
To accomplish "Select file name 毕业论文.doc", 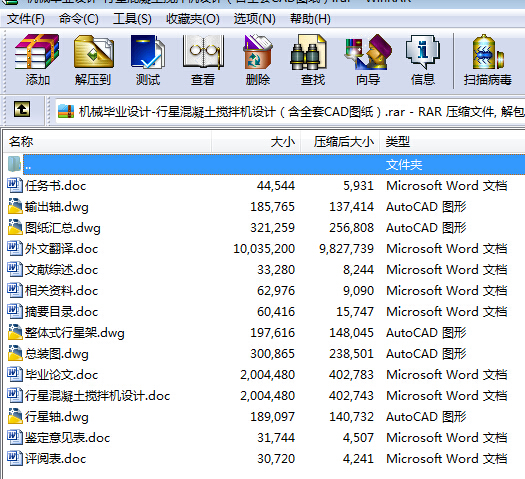I will click(x=62, y=375).
